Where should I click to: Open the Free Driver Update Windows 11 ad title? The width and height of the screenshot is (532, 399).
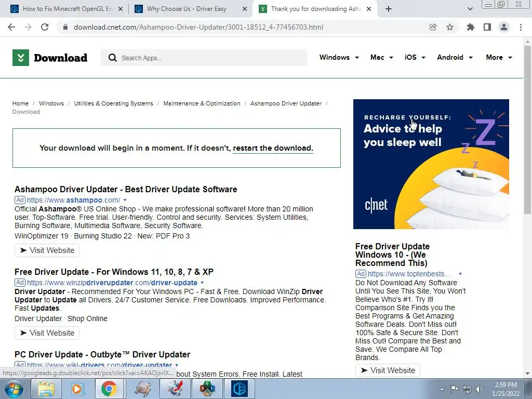coord(114,272)
